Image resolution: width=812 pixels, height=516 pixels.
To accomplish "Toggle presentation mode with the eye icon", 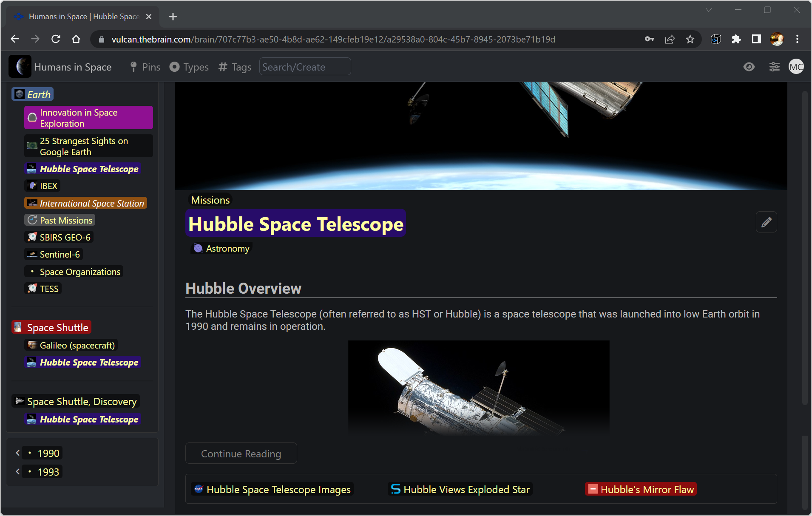I will pos(749,67).
